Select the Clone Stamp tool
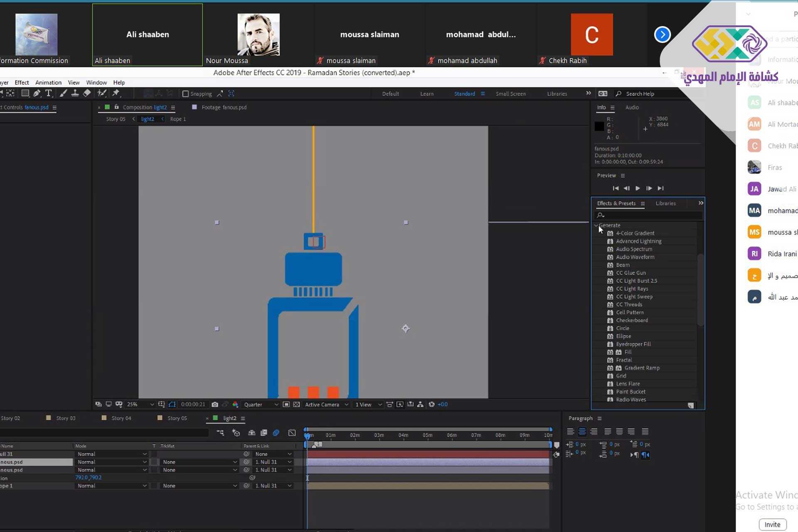The height and width of the screenshot is (532, 798). (75, 94)
